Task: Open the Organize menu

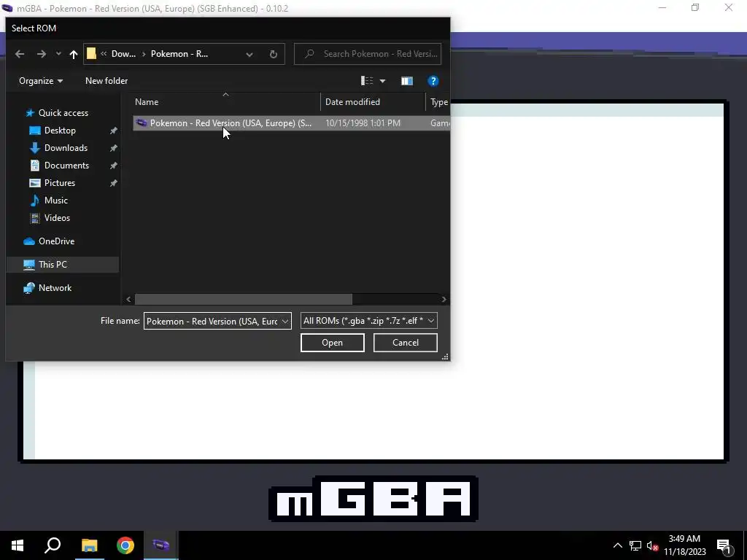Action: [41, 81]
